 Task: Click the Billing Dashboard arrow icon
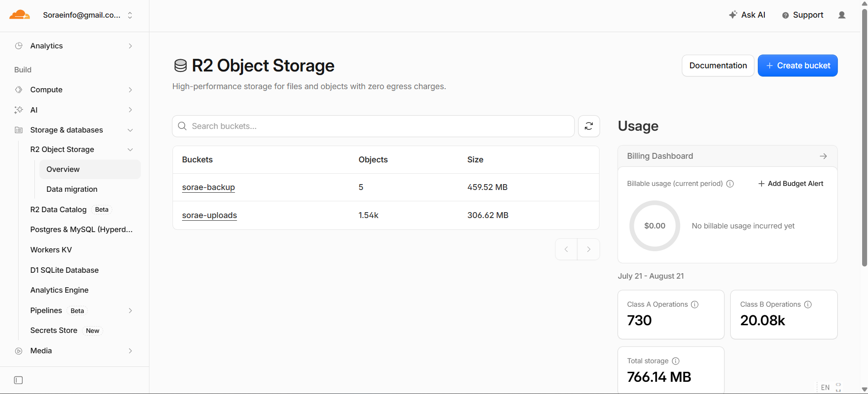(823, 156)
